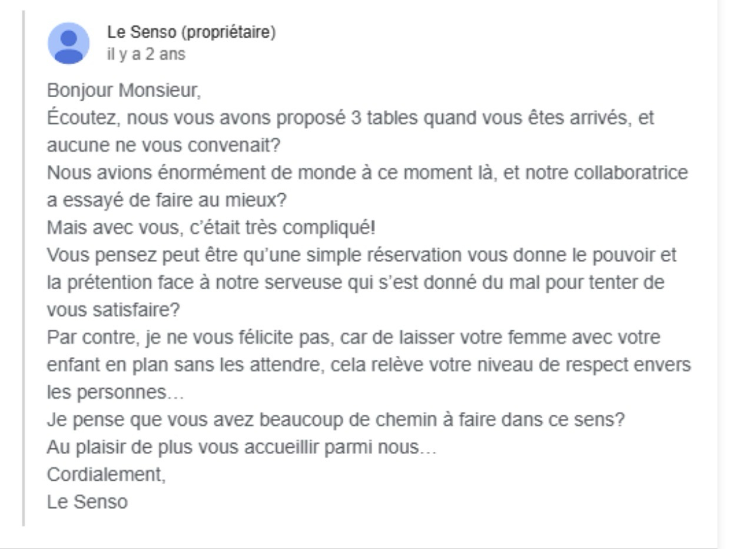Click the Le Senso profile avatar icon
This screenshot has width=756, height=549.
coord(68,43)
